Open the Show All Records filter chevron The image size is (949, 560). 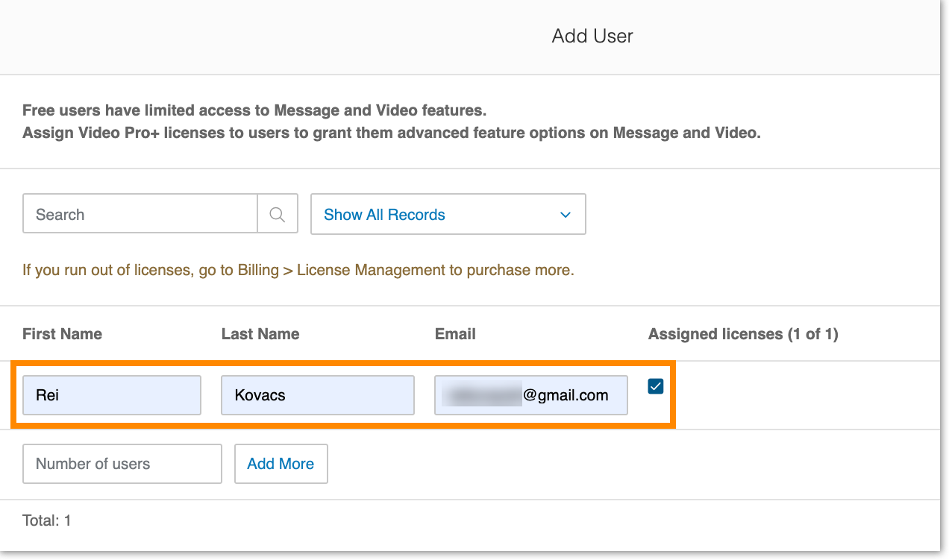tap(565, 214)
